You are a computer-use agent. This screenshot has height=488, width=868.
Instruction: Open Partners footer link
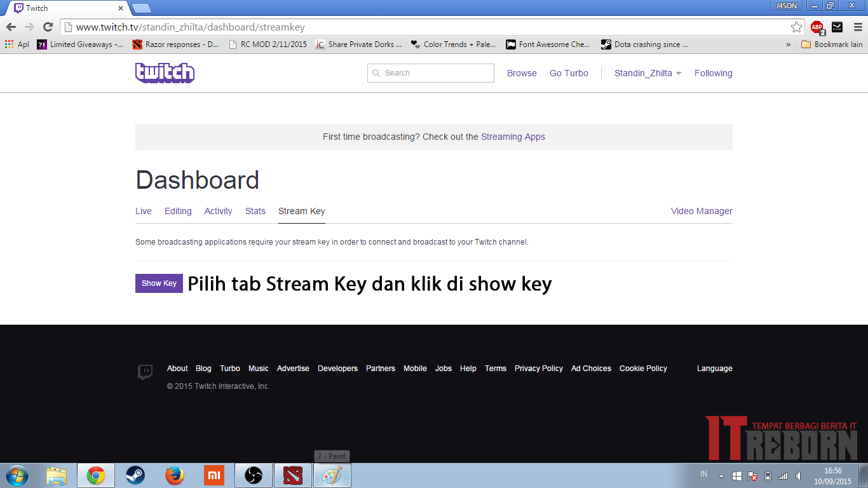[381, 369]
